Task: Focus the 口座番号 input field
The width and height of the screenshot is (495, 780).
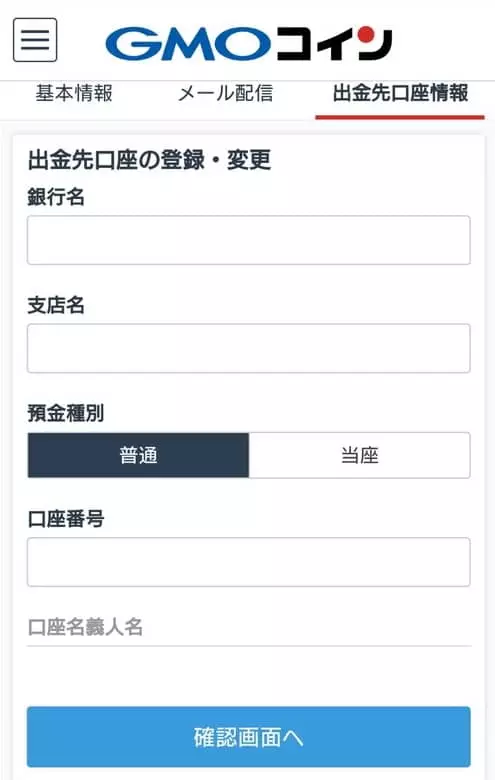Action: point(249,562)
